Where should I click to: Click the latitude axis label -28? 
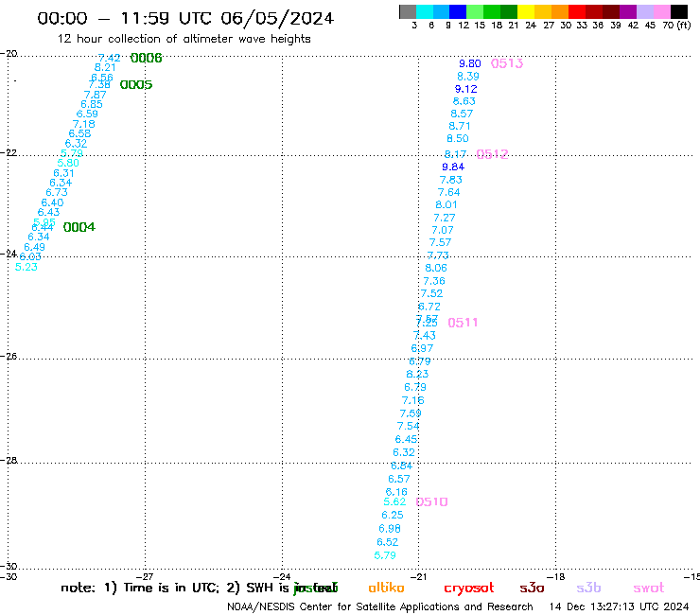click(x=9, y=460)
